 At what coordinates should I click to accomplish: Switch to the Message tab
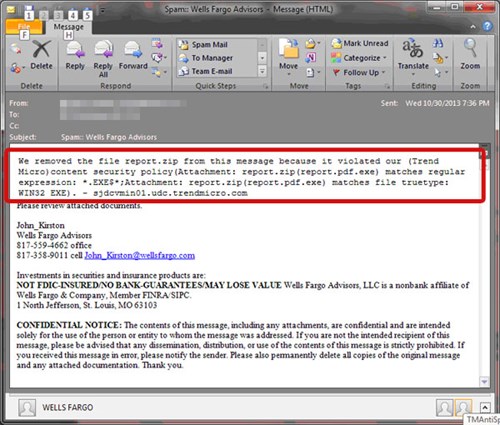click(x=69, y=27)
